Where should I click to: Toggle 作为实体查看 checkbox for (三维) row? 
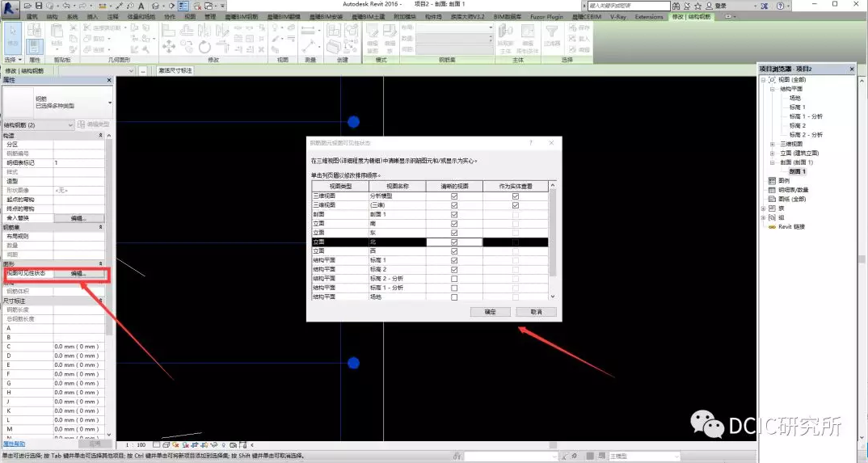(516, 205)
